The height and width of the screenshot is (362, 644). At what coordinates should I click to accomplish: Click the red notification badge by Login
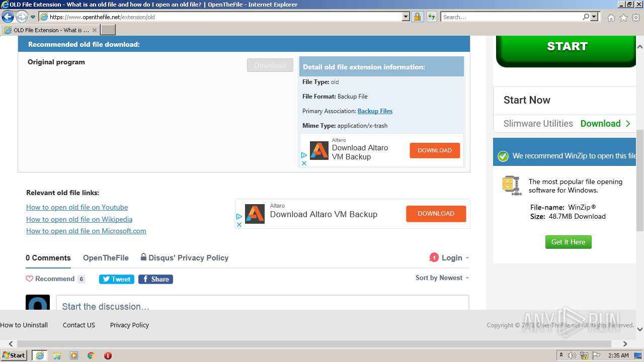point(434,258)
